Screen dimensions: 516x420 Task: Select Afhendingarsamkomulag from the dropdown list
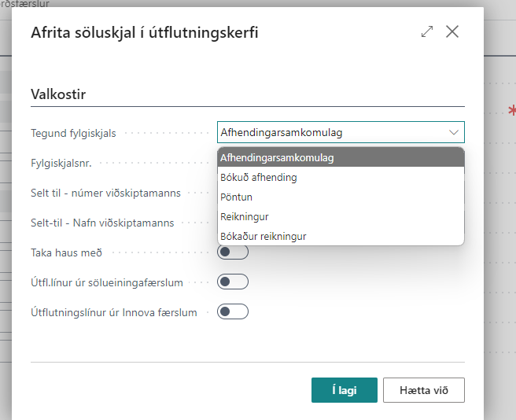coord(277,158)
